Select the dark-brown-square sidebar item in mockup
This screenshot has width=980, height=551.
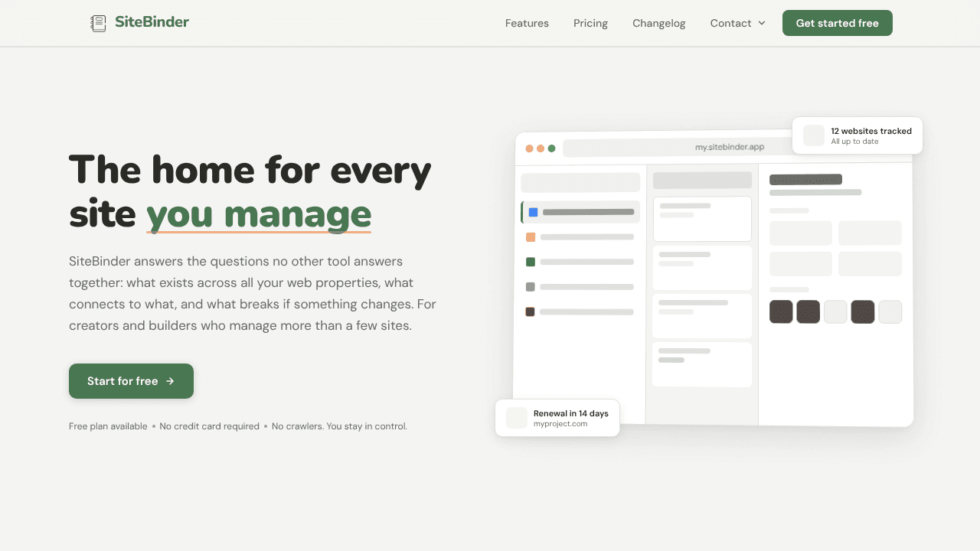coord(580,311)
